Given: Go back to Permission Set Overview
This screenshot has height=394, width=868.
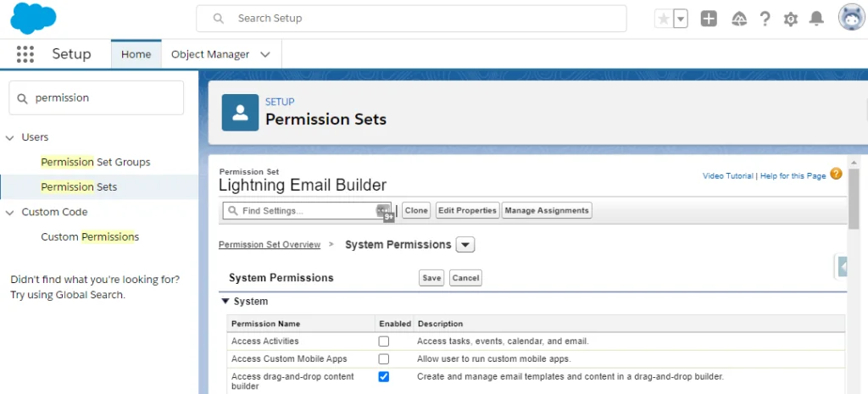Looking at the screenshot, I should (x=270, y=245).
